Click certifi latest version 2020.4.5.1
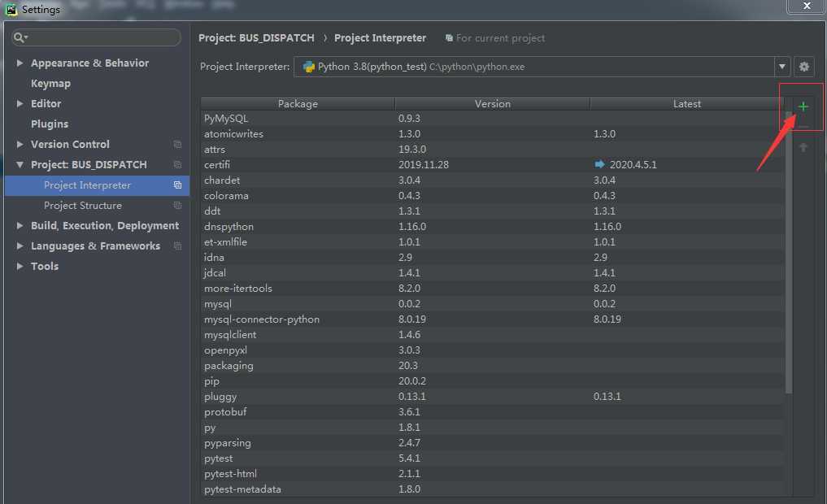This screenshot has height=504, width=827. click(x=633, y=164)
